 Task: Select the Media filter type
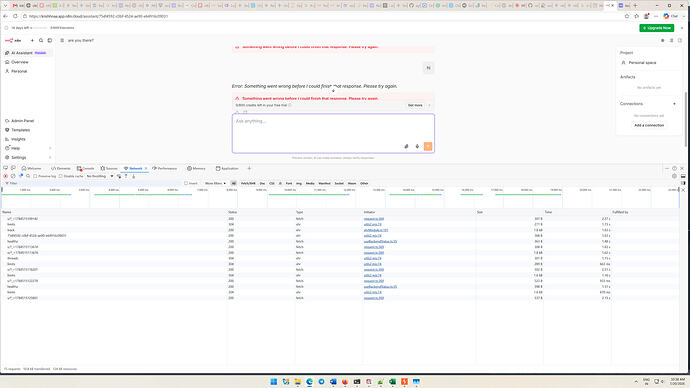tap(310, 183)
